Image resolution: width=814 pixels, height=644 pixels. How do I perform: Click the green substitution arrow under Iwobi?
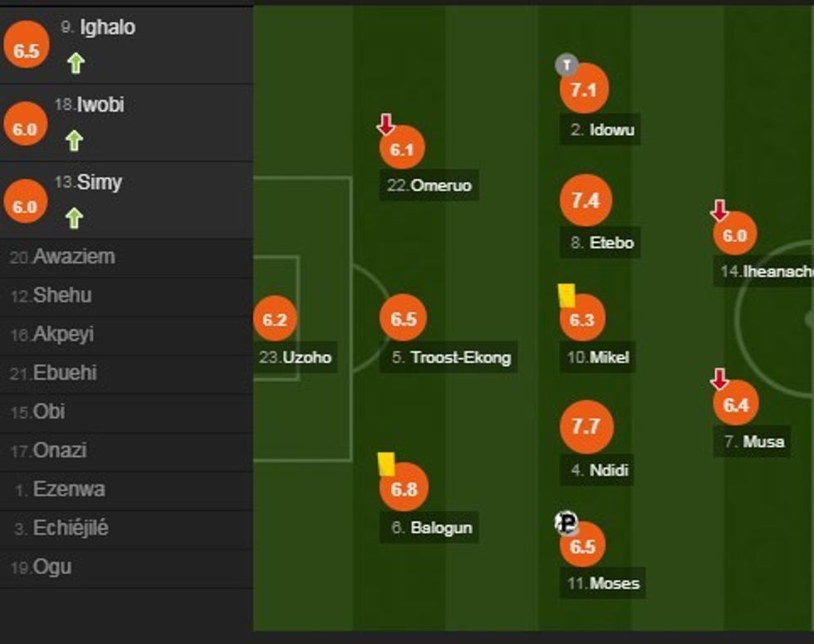point(74,141)
